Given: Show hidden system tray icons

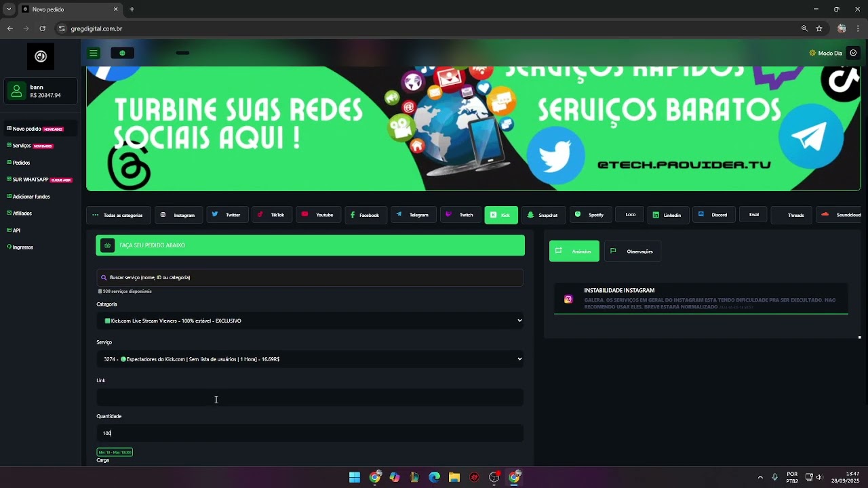Looking at the screenshot, I should (x=760, y=477).
